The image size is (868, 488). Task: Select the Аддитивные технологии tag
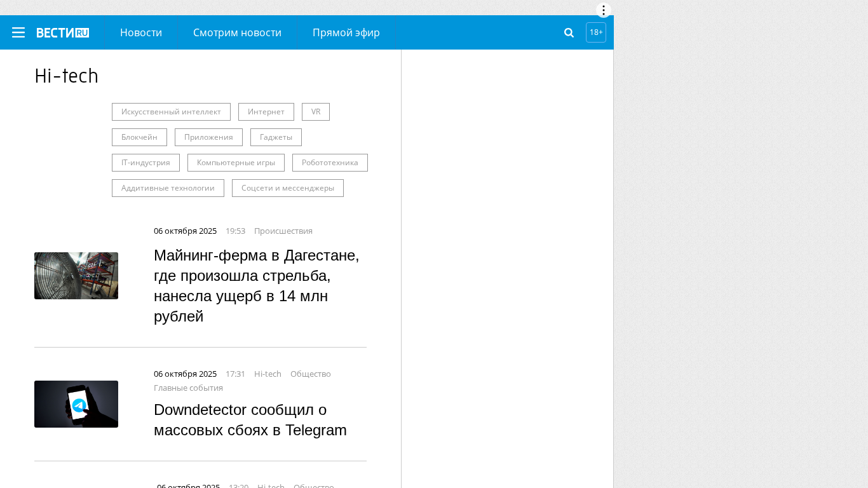coord(168,188)
